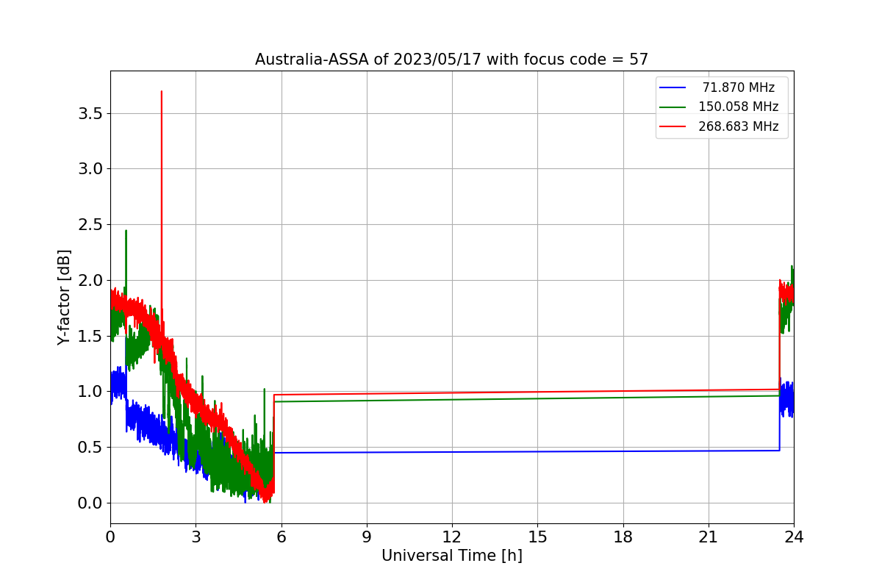
Task: Select the 268.683 MHz legend label
Action: [x=738, y=126]
